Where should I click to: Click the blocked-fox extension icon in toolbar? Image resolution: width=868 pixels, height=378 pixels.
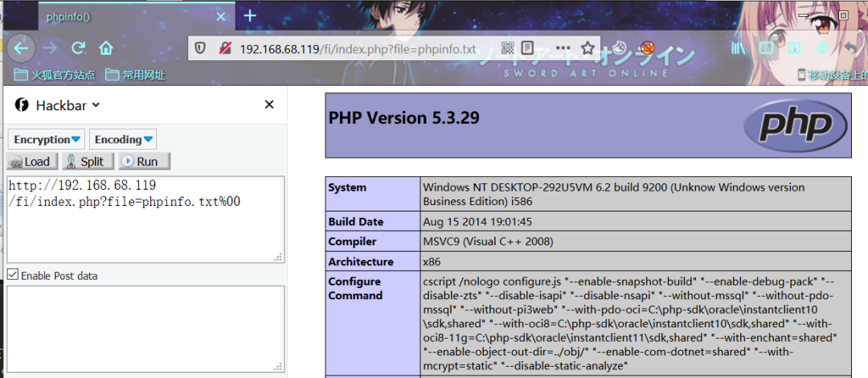point(648,47)
